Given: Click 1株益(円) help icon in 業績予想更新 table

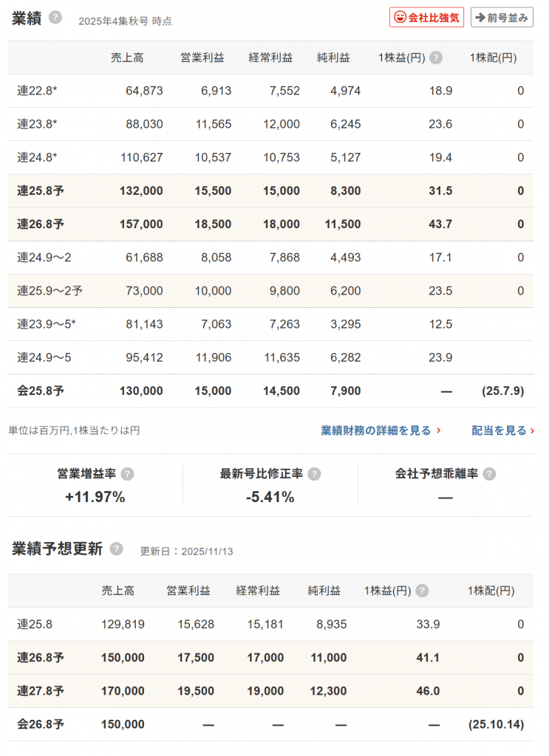Looking at the screenshot, I should 422,591.
